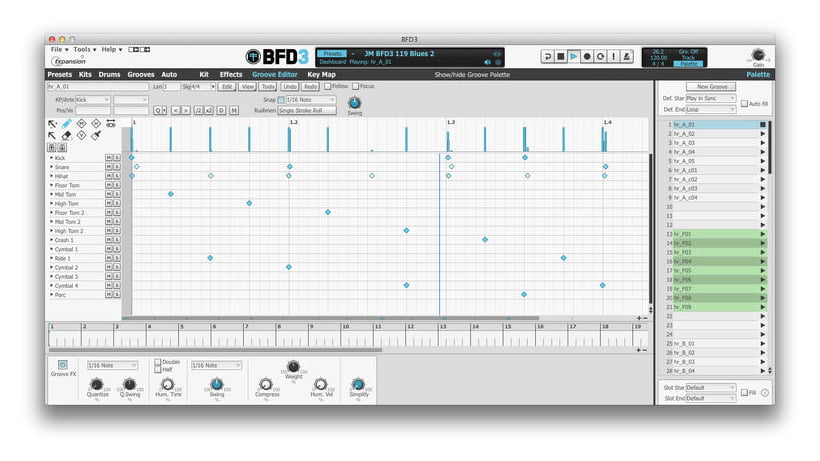Viewport: 820px width, 461px height.
Task: Check the Half option
Action: pyautogui.click(x=157, y=370)
